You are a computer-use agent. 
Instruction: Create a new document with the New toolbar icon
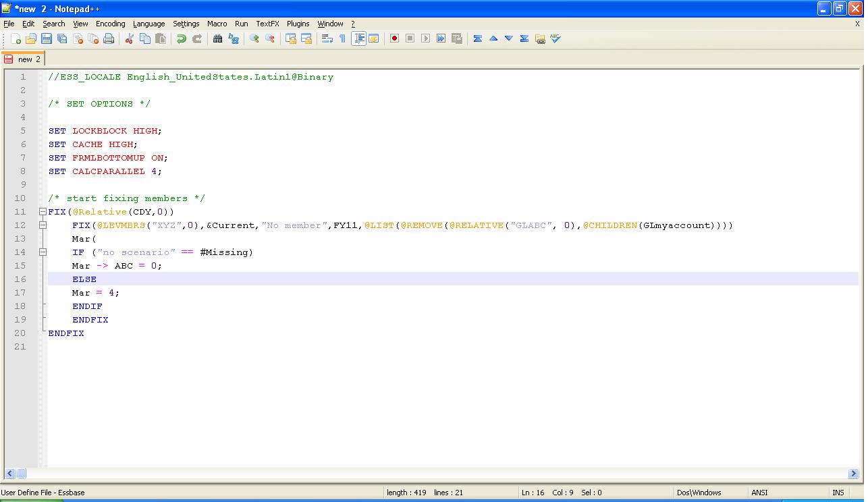[15, 38]
